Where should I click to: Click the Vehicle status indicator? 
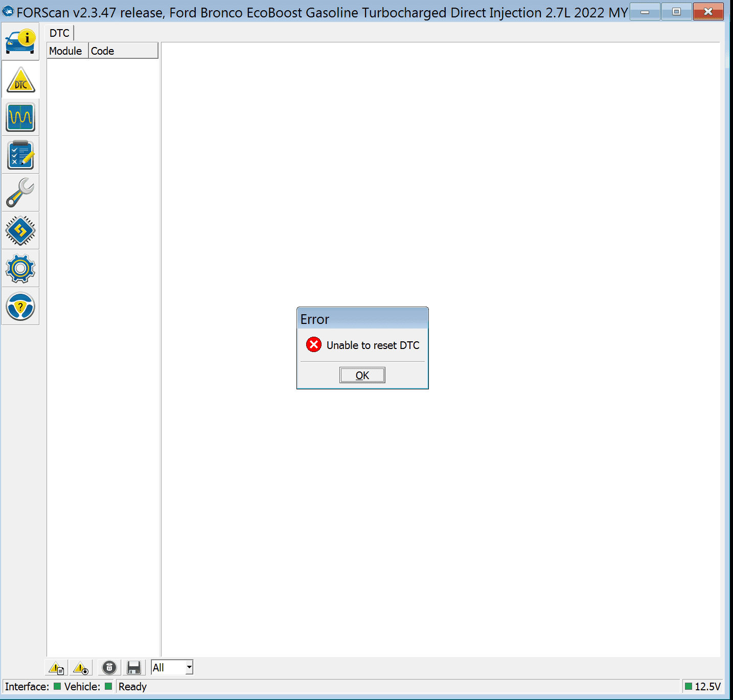(x=108, y=686)
